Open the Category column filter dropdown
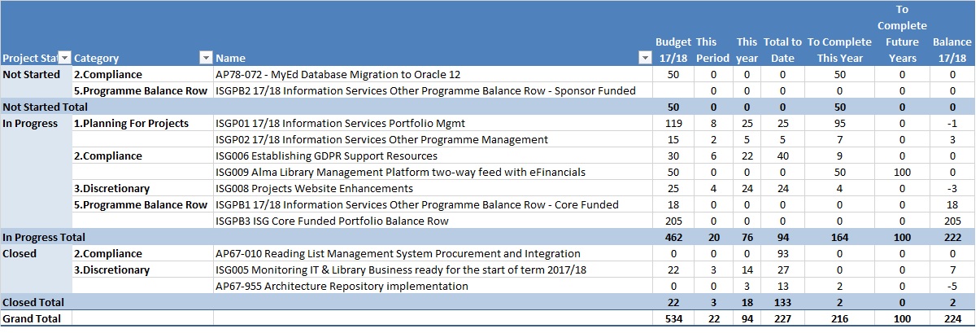Image resolution: width=980 pixels, height=333 pixels. (x=205, y=58)
